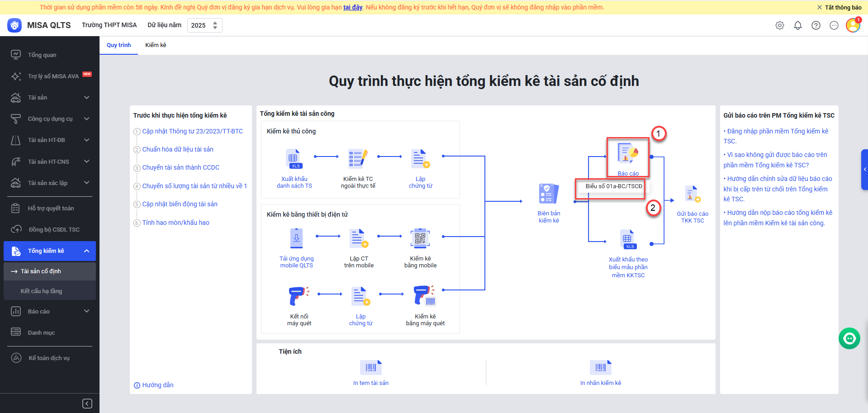Open the settings gear icon
The width and height of the screenshot is (868, 413).
(779, 25)
